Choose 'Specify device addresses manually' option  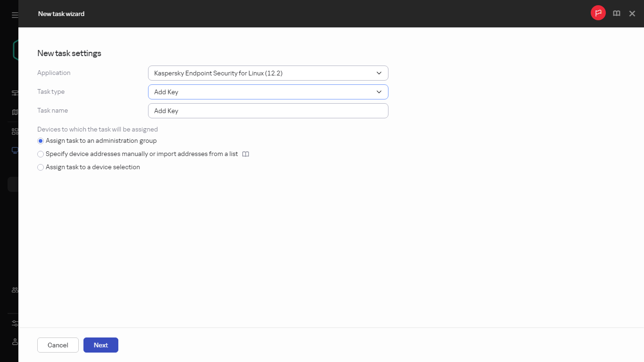click(41, 154)
